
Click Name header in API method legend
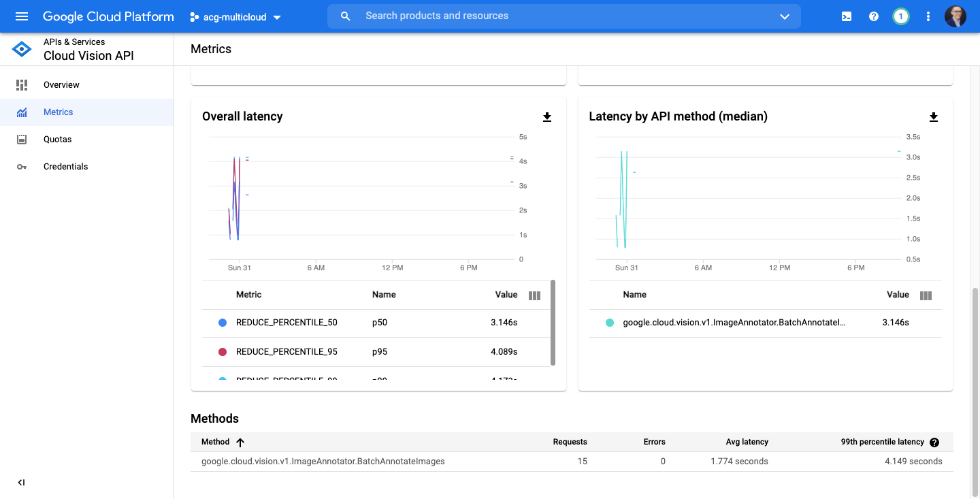[x=635, y=295]
